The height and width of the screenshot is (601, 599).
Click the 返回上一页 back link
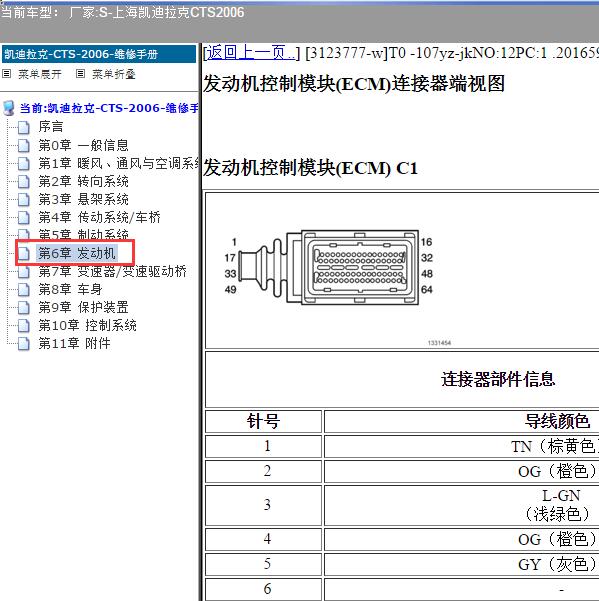(x=251, y=53)
